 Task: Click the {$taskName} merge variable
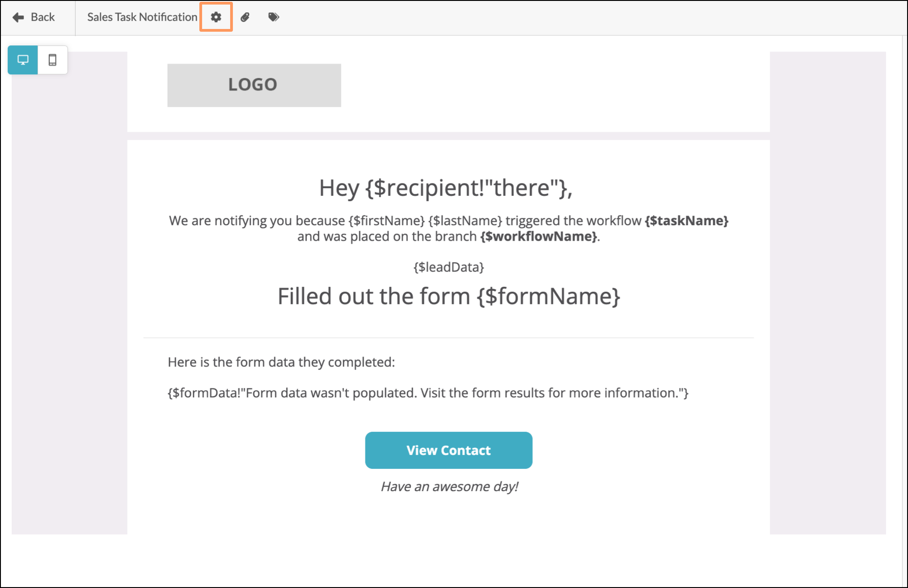(686, 221)
